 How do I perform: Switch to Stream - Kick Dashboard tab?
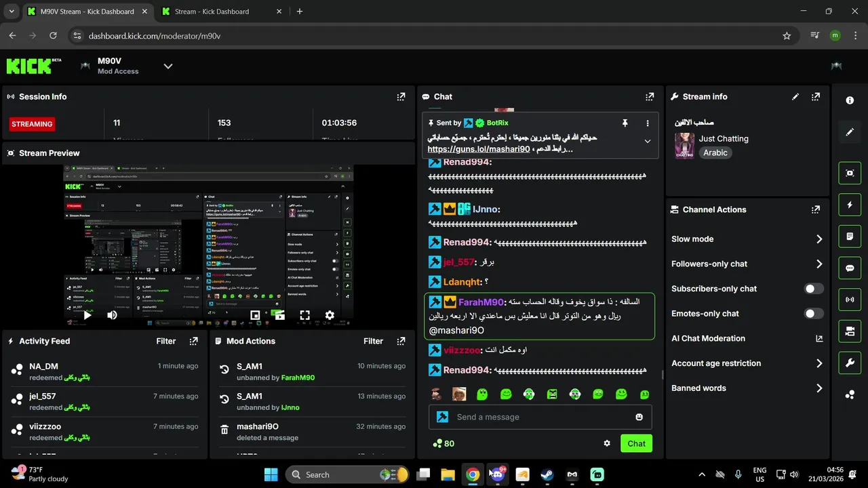(223, 12)
